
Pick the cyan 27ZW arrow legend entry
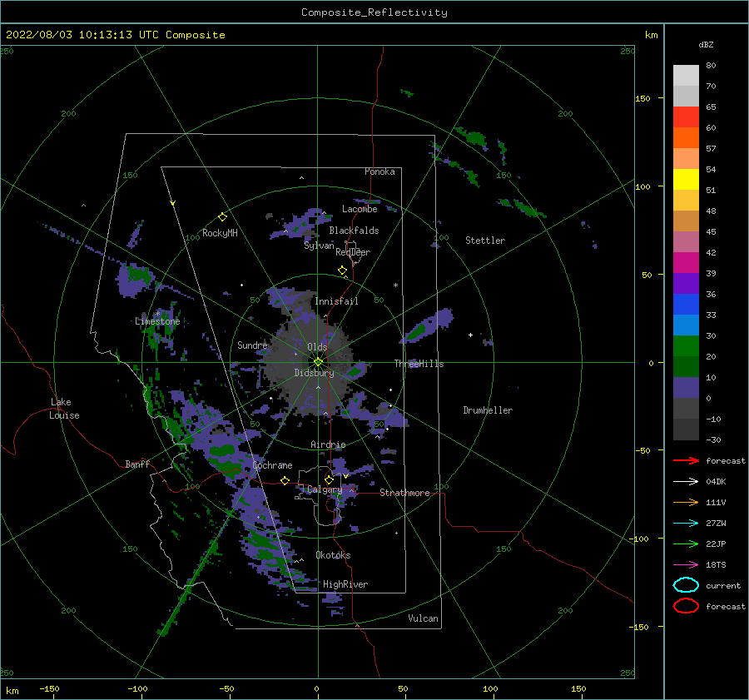[x=686, y=524]
